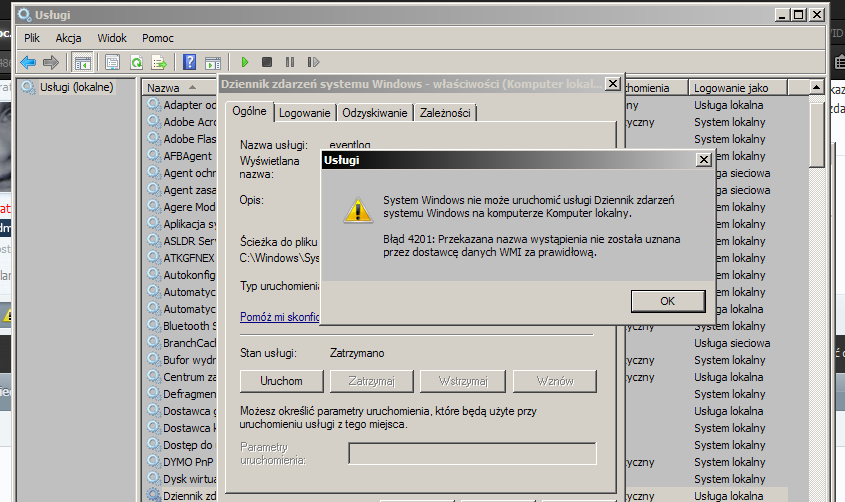The image size is (845, 502).
Task: Click the Forward arrow toolbar icon
Action: coord(51,62)
